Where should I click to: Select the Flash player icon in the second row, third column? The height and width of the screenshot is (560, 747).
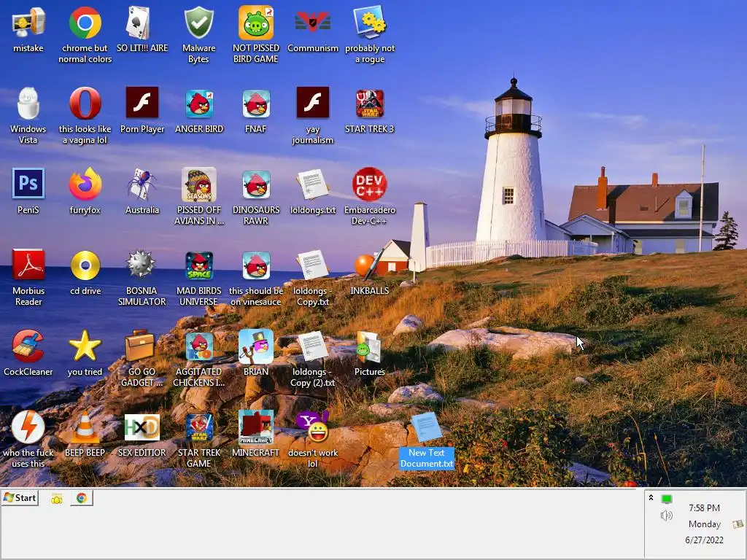[x=142, y=102]
